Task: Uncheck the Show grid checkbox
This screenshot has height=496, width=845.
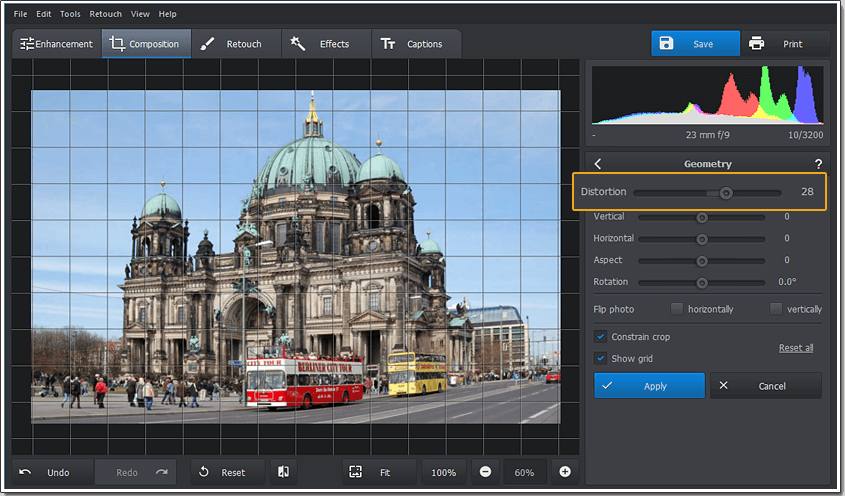Action: pyautogui.click(x=600, y=358)
